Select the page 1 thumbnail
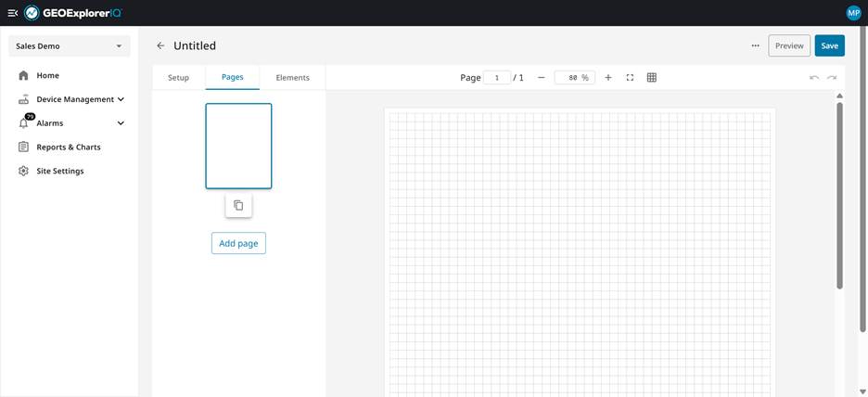This screenshot has width=868, height=397. [238, 147]
